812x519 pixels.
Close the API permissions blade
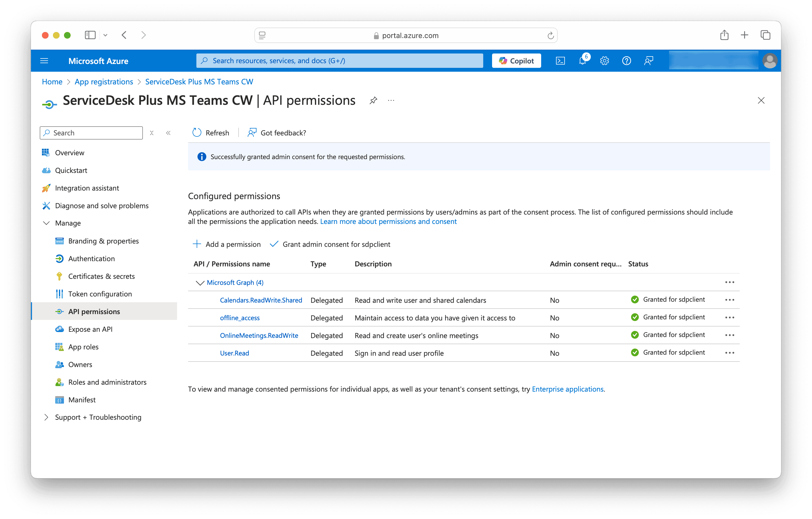point(761,100)
